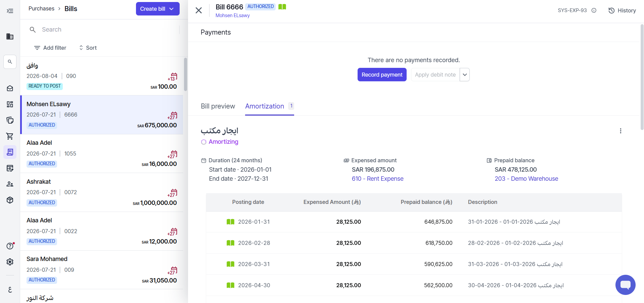This screenshot has height=303, width=644.
Task: Open the Sort options
Action: pyautogui.click(x=88, y=48)
